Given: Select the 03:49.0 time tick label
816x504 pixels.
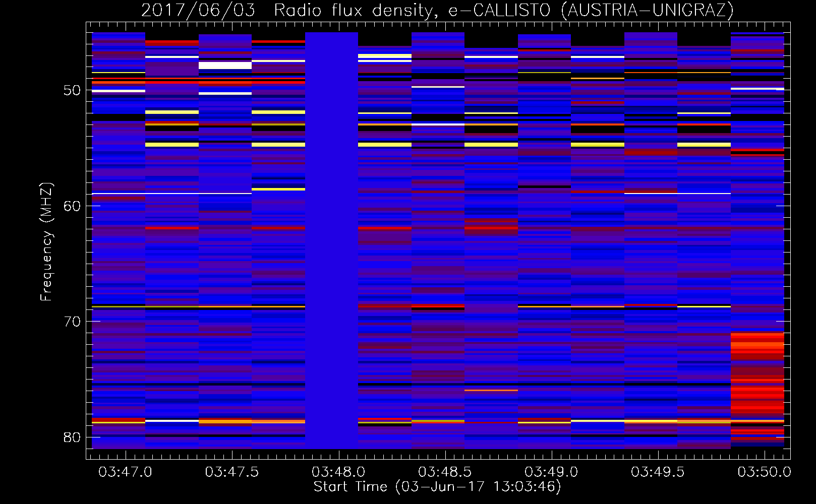Looking at the screenshot, I should point(551,472).
